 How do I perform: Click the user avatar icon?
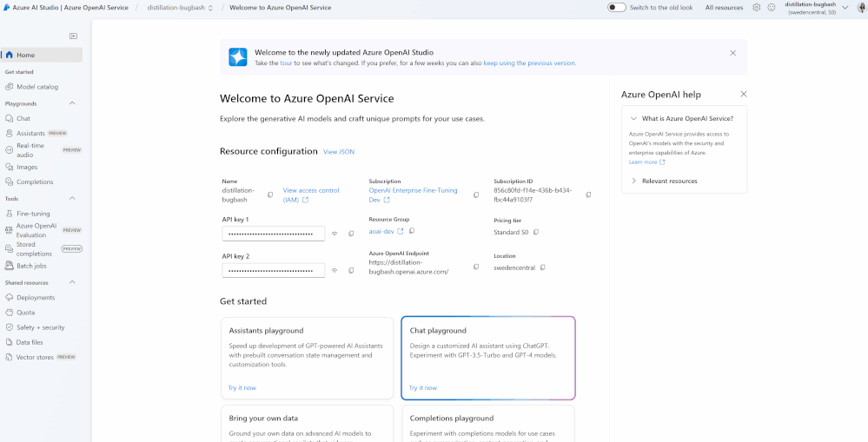click(x=861, y=8)
